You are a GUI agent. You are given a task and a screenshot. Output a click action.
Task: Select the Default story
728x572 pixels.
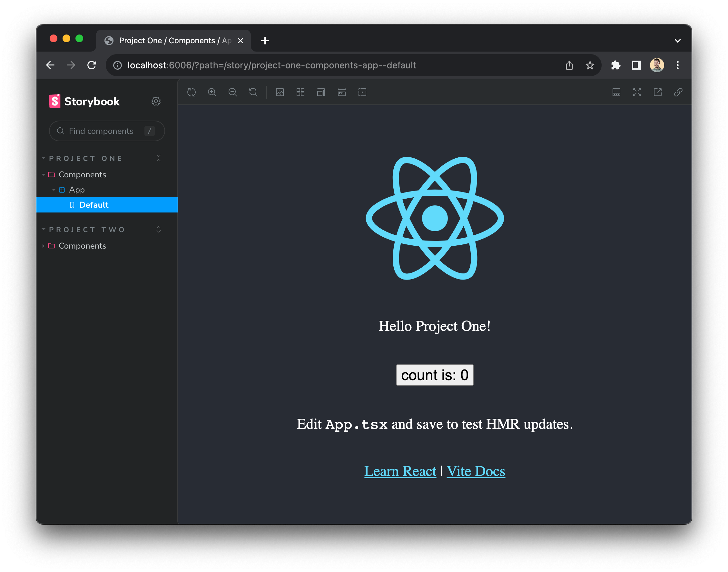coord(107,205)
